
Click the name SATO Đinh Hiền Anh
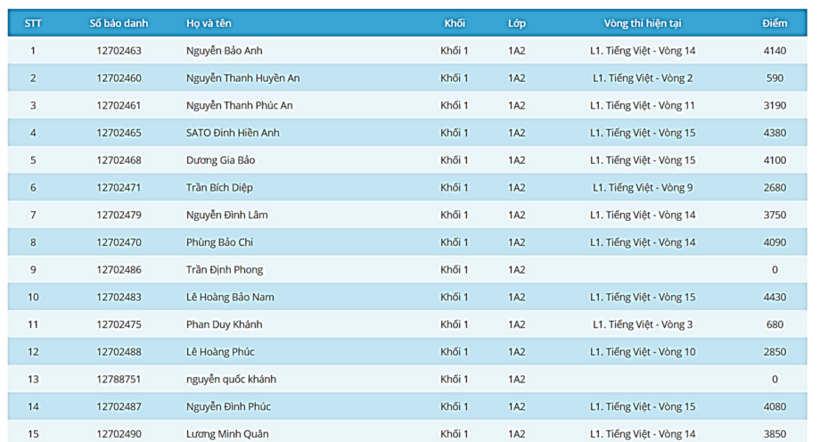tap(233, 133)
